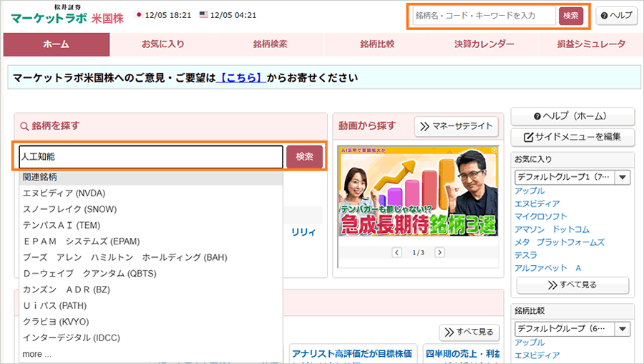Open the 銘柄検索 tab

coord(270,44)
